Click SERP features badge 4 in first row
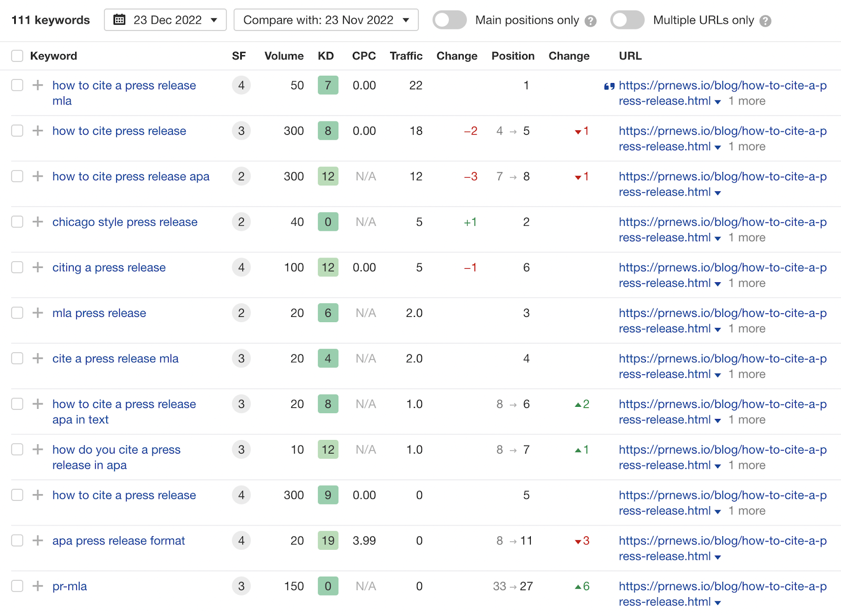Screen dimensions: 841x616 pyautogui.click(x=241, y=85)
